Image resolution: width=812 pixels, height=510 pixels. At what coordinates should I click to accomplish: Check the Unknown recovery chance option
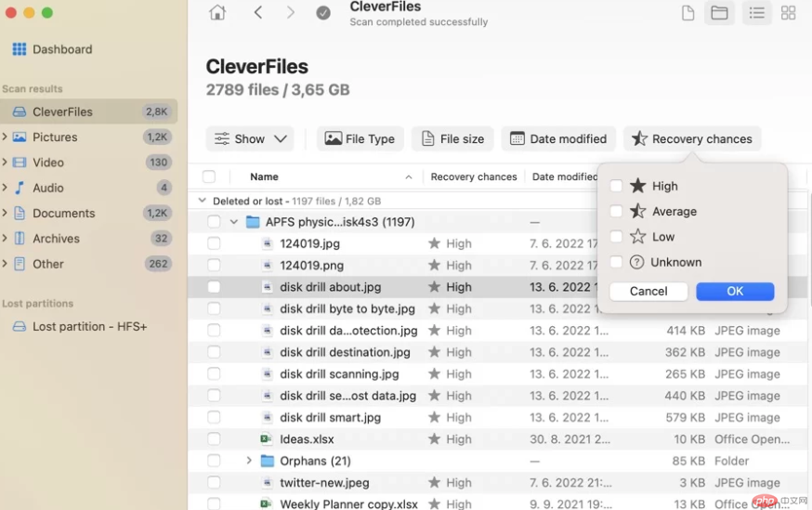point(616,262)
